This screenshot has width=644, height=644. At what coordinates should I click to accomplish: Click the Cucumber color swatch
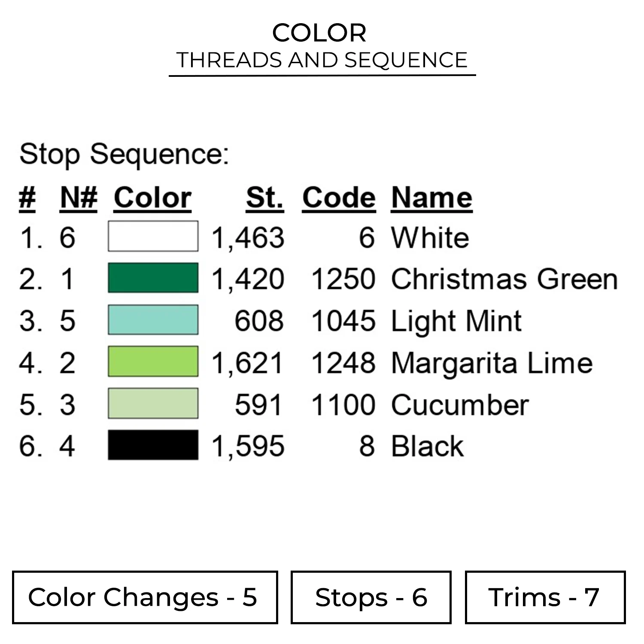click(x=153, y=403)
